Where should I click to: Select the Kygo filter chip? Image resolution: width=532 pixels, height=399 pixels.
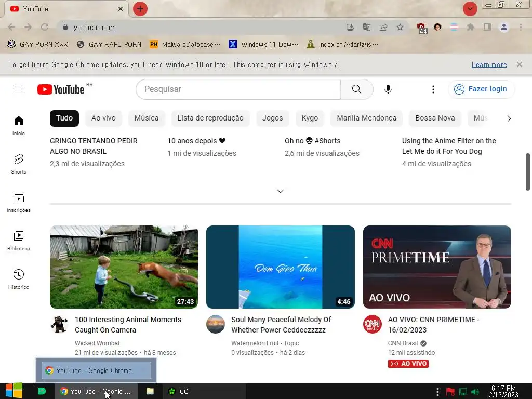click(x=310, y=118)
